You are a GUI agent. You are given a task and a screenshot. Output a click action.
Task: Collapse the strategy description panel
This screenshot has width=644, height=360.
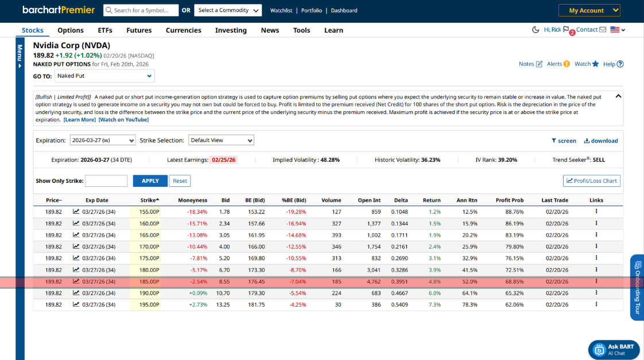(x=618, y=96)
